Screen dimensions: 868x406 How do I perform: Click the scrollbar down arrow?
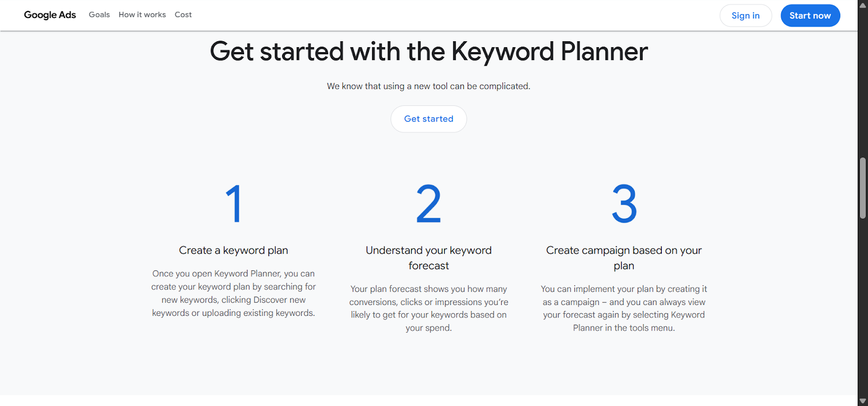(861, 401)
